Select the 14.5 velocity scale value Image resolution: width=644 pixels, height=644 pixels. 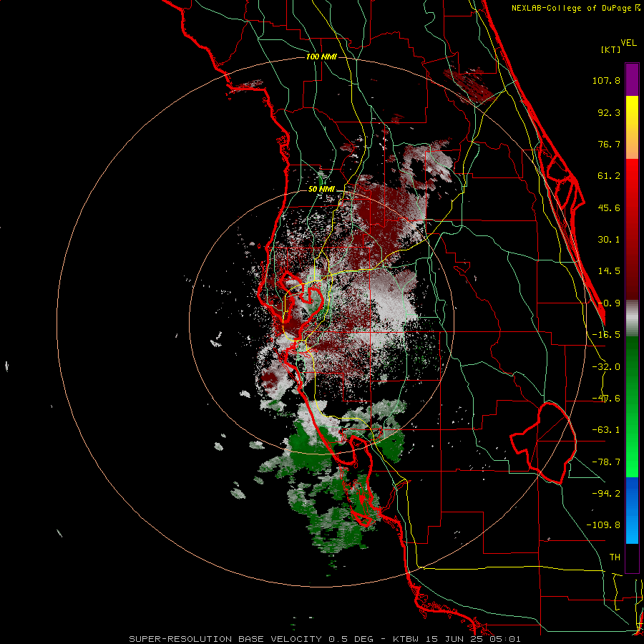(609, 271)
